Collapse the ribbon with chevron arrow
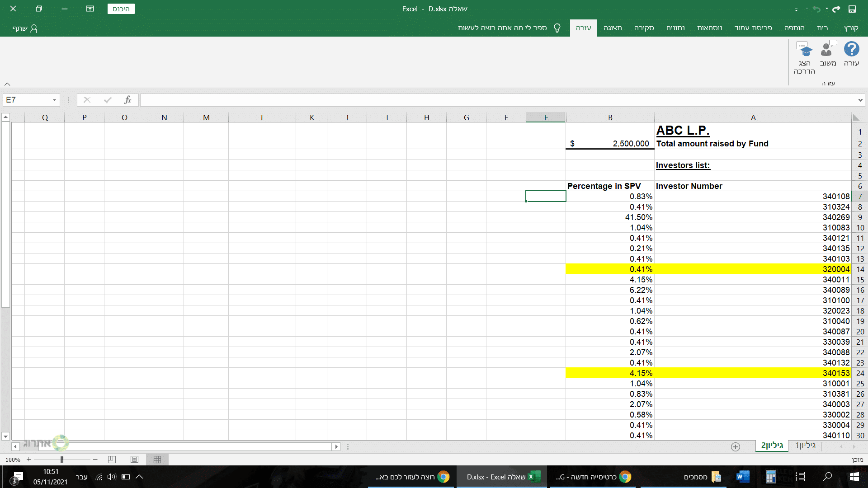The width and height of the screenshot is (868, 488). pyautogui.click(x=7, y=84)
